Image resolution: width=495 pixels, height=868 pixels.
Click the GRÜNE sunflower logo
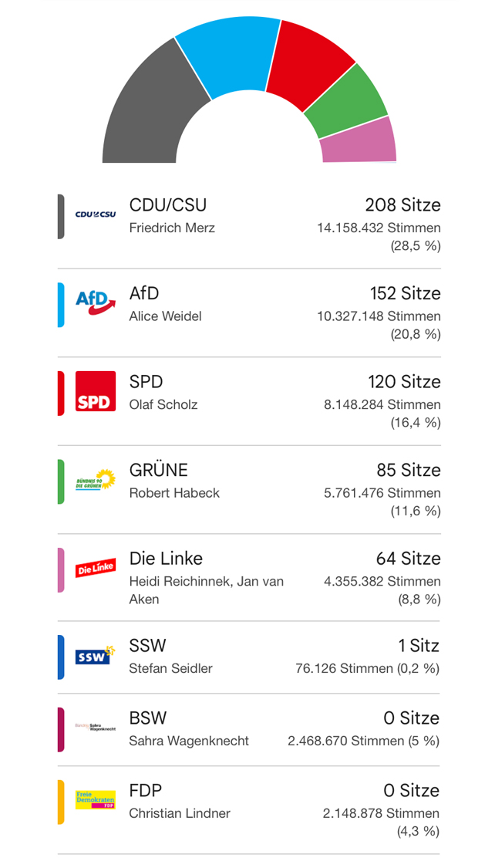click(95, 480)
